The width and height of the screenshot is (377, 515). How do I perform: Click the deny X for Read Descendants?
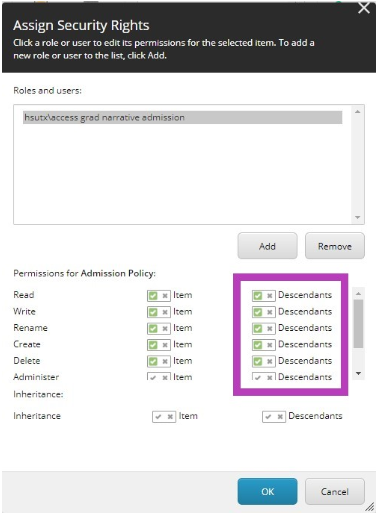[x=270, y=296]
